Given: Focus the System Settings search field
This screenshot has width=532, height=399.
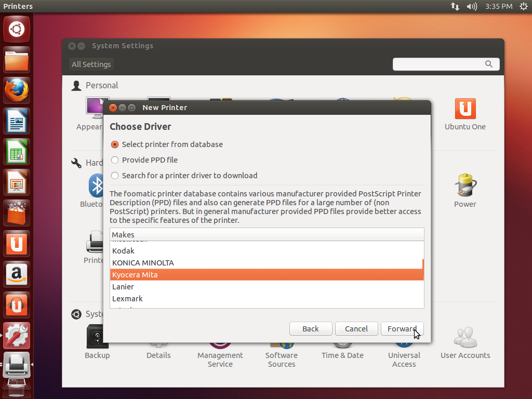Looking at the screenshot, I should (446, 64).
